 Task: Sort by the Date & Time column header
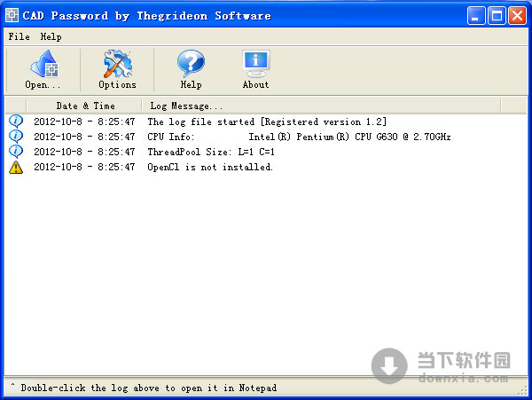[x=84, y=106]
